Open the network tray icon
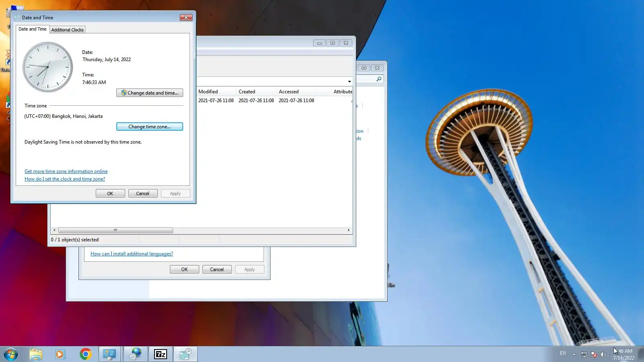Viewport: 644px width, 362px height. (x=584, y=354)
